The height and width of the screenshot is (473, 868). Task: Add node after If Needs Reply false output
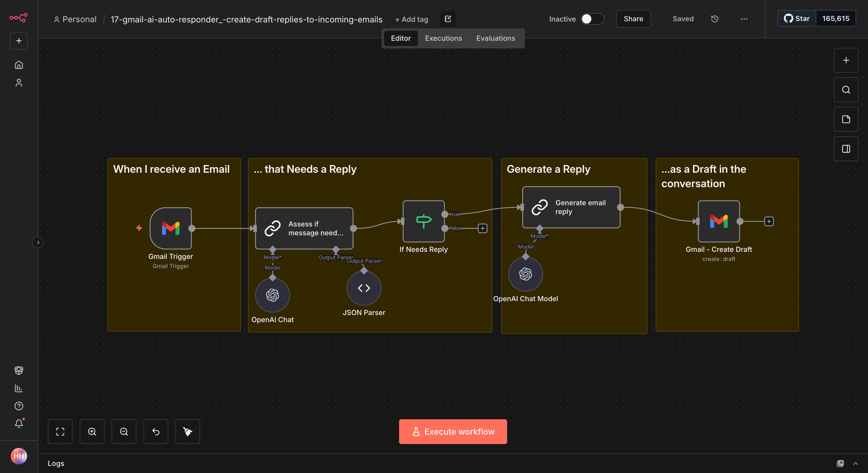(x=482, y=229)
